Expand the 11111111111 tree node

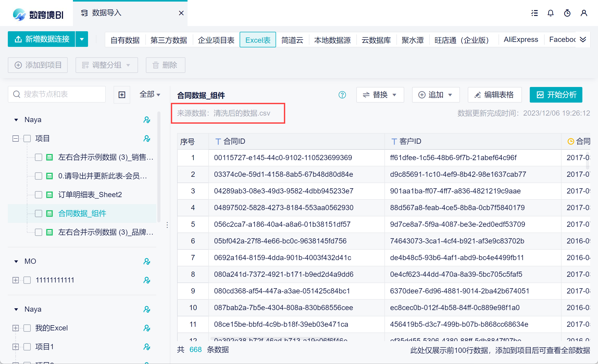pyautogui.click(x=16, y=280)
